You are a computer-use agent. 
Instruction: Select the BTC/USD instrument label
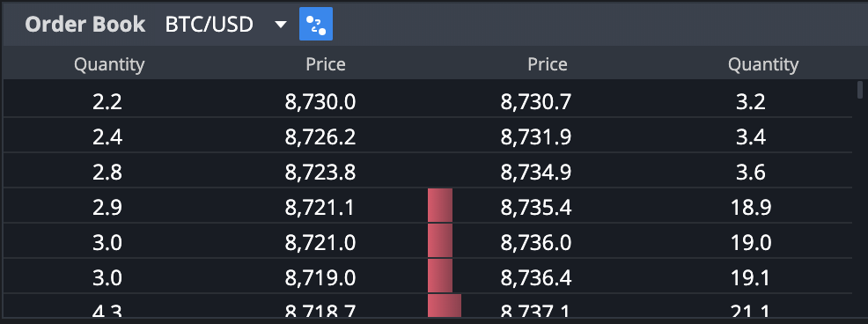(210, 25)
